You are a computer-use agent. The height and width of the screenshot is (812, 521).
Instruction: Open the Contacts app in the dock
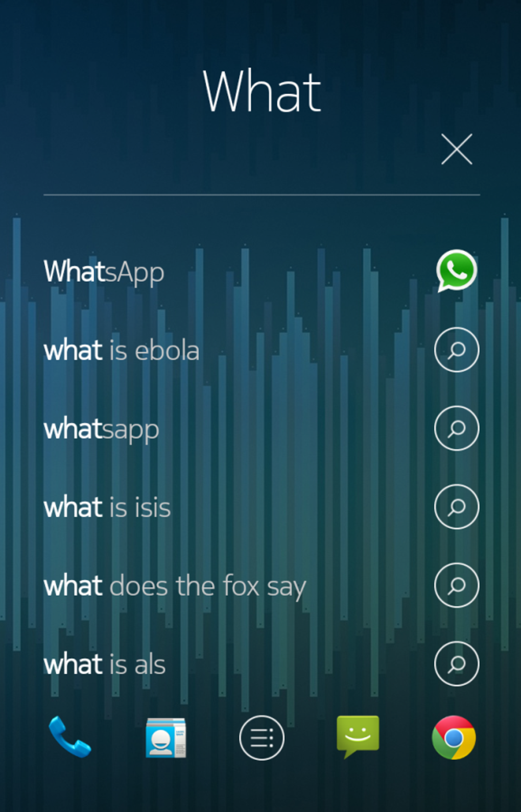point(165,738)
